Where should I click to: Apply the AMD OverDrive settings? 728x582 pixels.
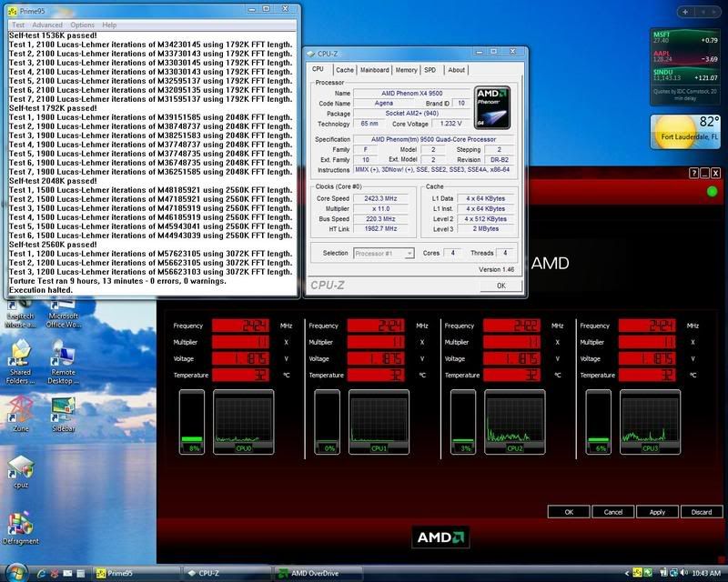(x=657, y=512)
